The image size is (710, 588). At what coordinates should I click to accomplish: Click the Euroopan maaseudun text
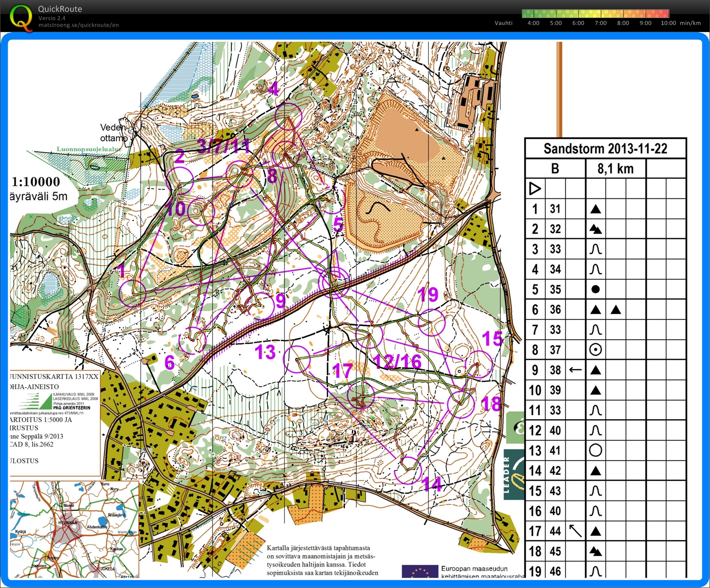coord(474,568)
